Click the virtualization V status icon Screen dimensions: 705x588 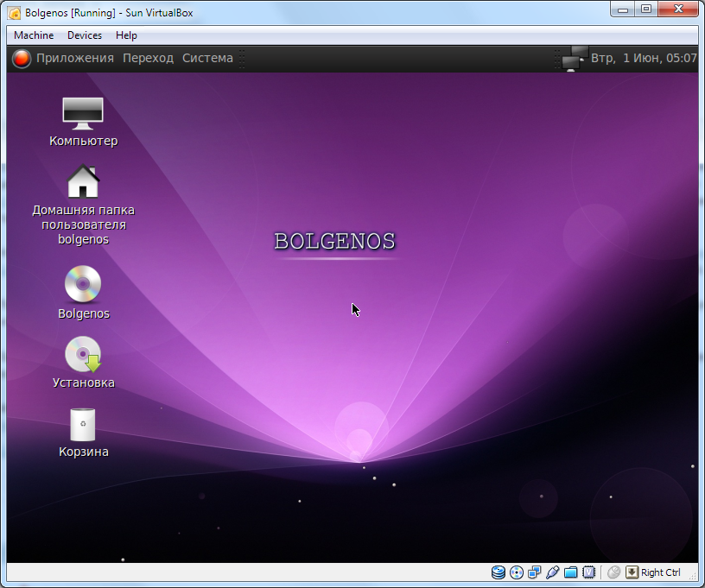588,572
